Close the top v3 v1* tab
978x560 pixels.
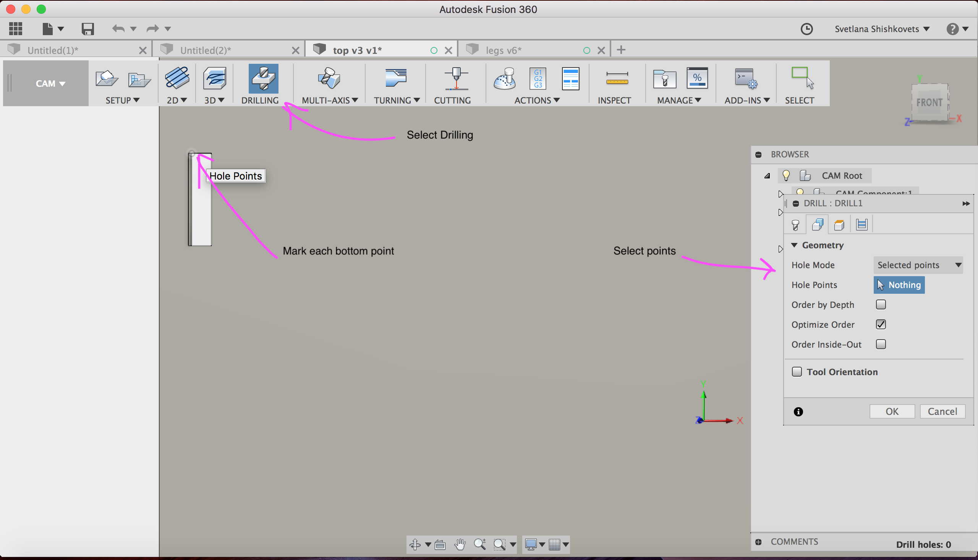[448, 50]
